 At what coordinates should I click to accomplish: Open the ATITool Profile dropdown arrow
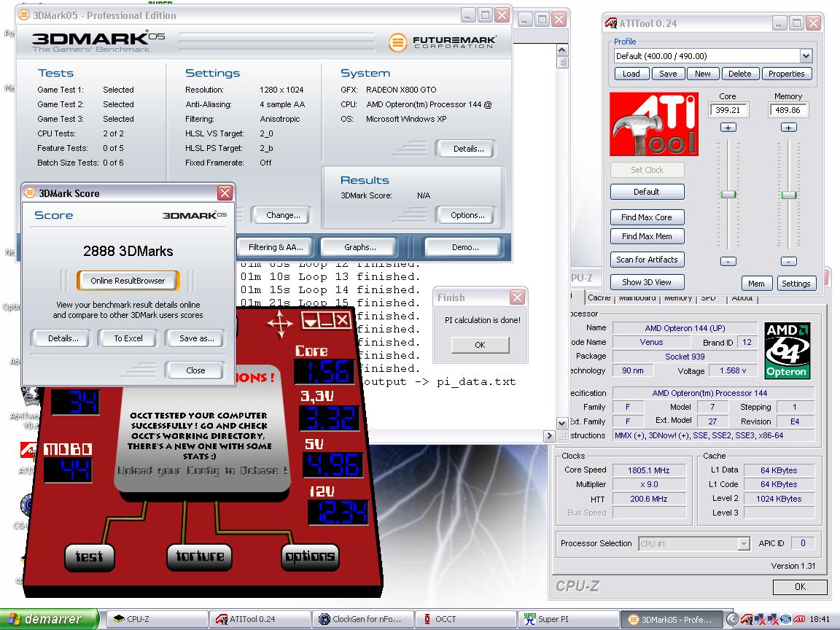click(x=806, y=55)
